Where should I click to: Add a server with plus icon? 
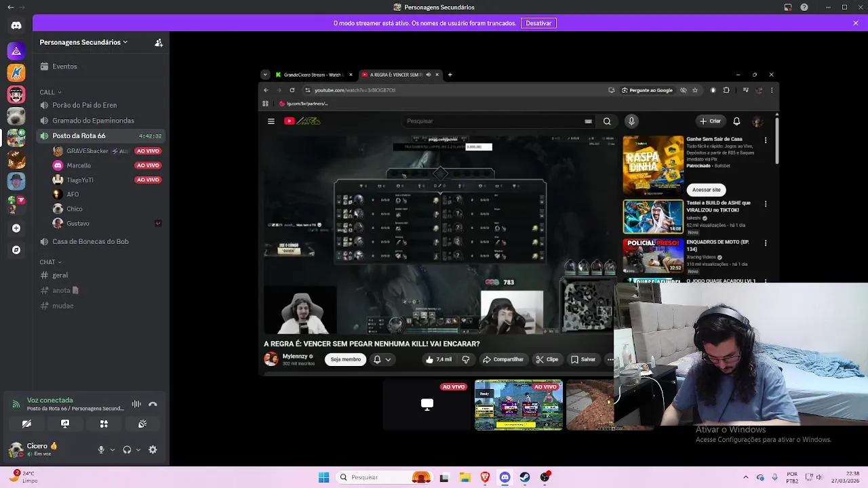coord(16,228)
